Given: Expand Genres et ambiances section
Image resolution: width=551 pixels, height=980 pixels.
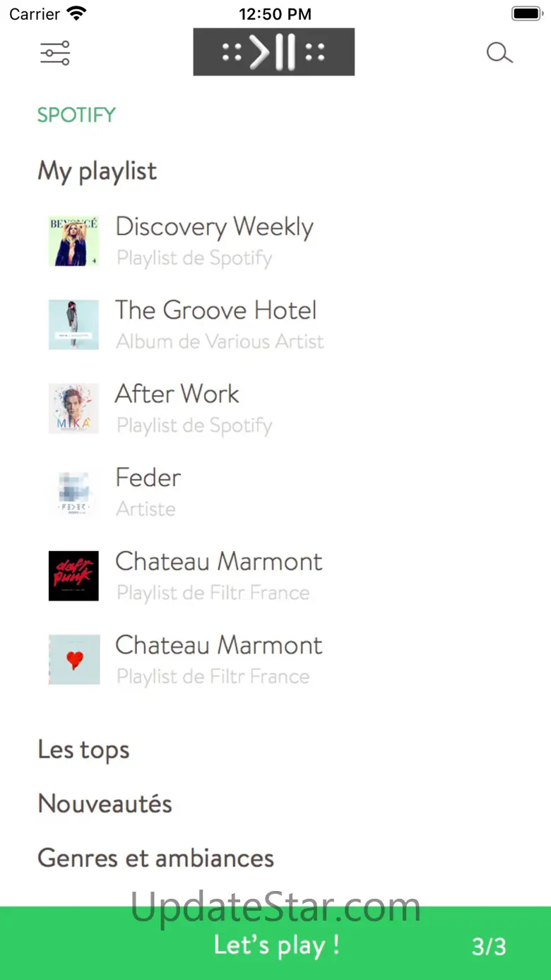Looking at the screenshot, I should (x=155, y=858).
